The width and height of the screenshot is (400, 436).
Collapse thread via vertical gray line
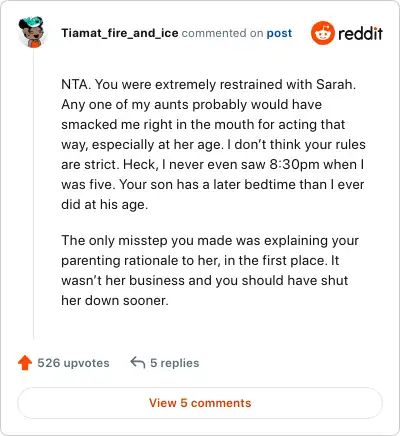pos(33,194)
